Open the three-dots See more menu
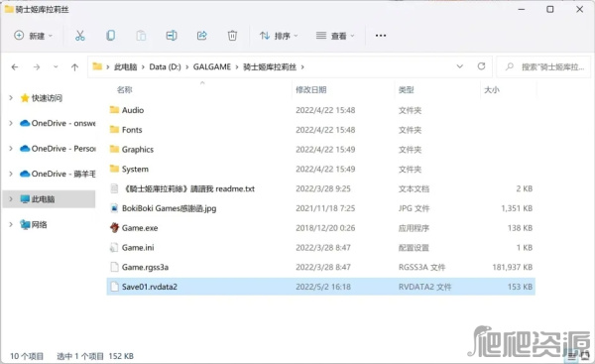The width and height of the screenshot is (595, 364). click(x=381, y=36)
